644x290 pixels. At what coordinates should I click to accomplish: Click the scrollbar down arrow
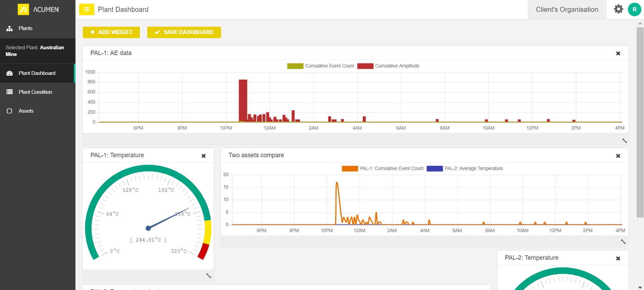[640, 287]
